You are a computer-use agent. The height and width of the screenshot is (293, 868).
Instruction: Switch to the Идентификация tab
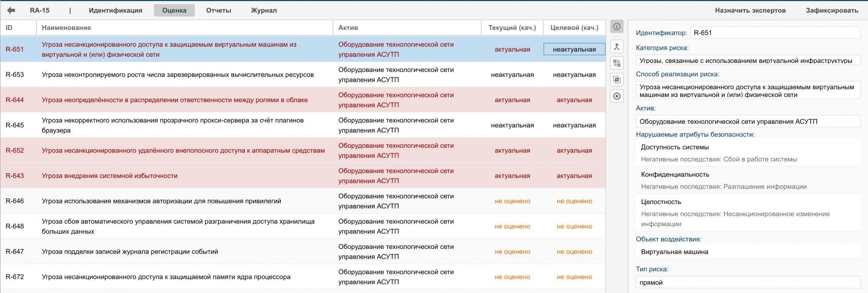pos(115,10)
